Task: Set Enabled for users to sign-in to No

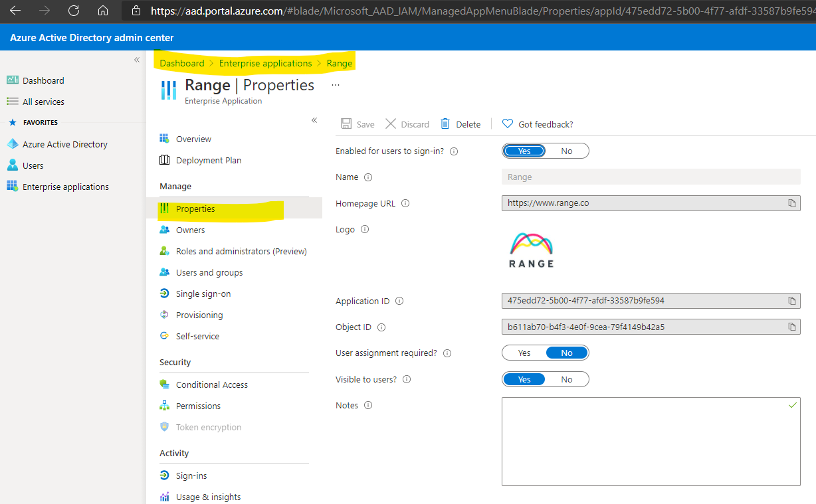Action: [x=567, y=151]
